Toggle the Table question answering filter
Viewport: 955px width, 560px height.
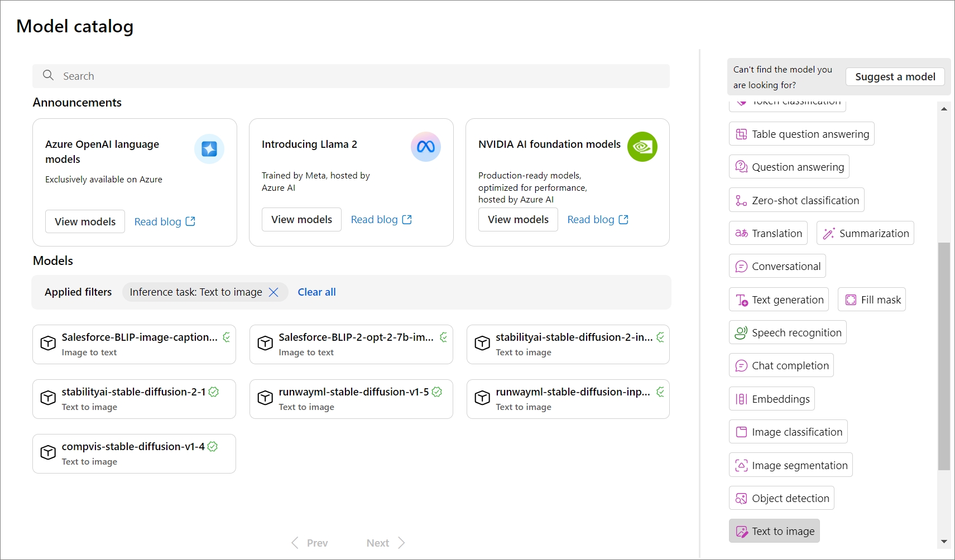click(802, 134)
